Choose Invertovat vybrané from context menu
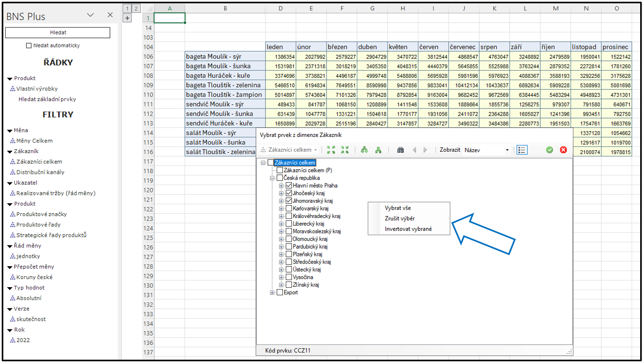The width and height of the screenshot is (644, 363). point(408,229)
